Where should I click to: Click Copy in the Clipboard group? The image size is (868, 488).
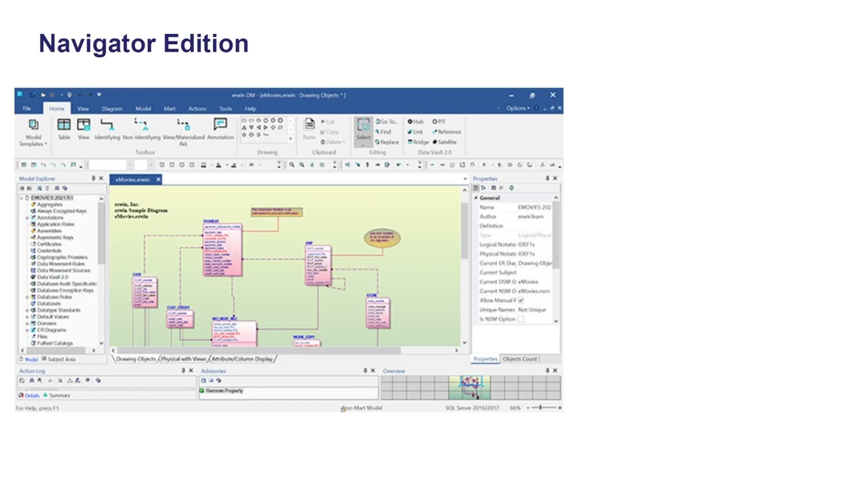[x=330, y=132]
